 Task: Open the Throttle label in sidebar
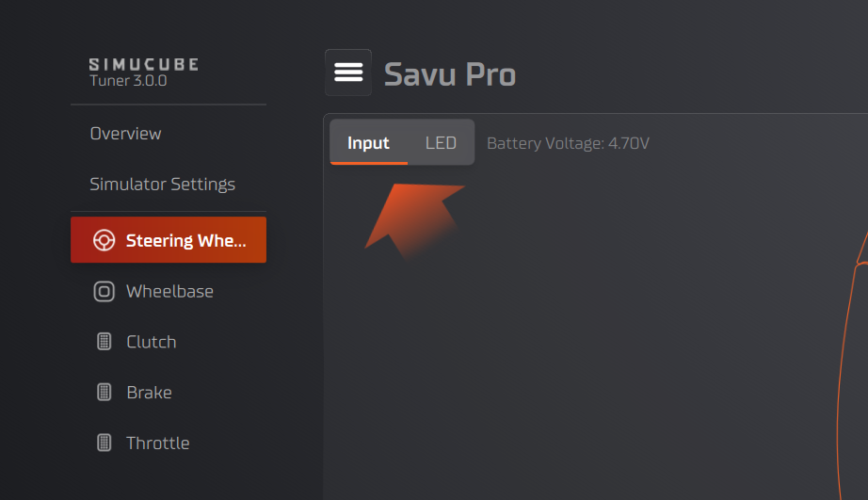157,444
